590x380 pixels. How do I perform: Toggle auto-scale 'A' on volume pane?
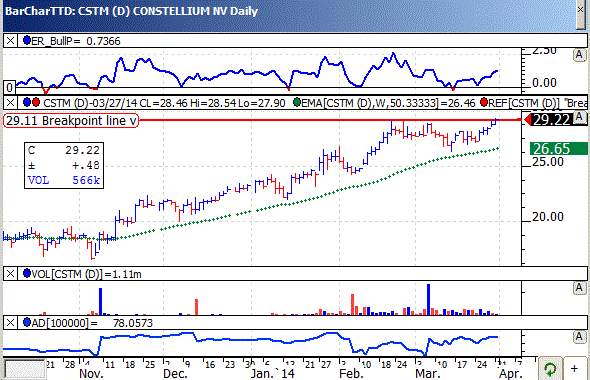coord(579,288)
